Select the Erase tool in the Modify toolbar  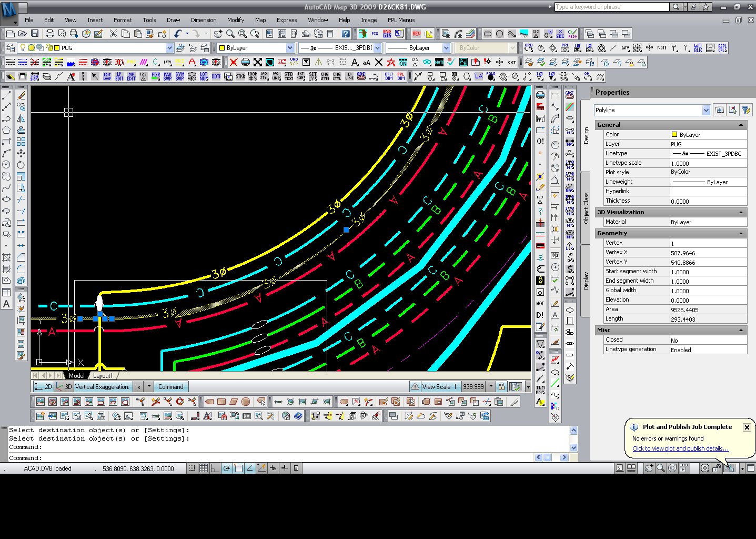point(21,95)
